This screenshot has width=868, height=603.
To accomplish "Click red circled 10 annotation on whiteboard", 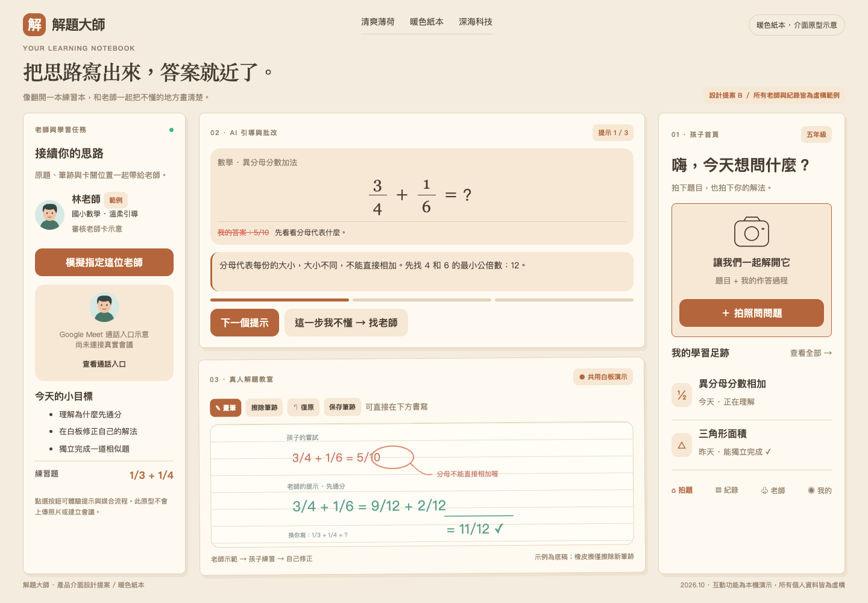I will [392, 457].
